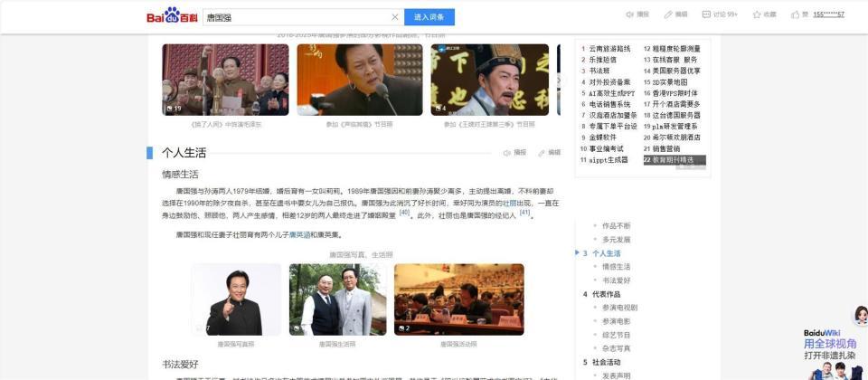The height and width of the screenshot is (380, 868).
Task: Open the 《声临其境》 program photo thumbnail
Action: click(360, 80)
